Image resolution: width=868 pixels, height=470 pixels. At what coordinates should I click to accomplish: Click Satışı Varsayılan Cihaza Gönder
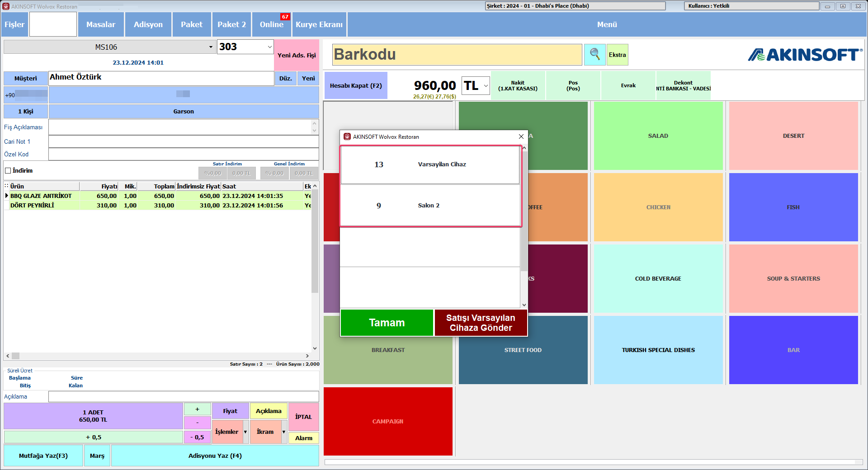(481, 323)
